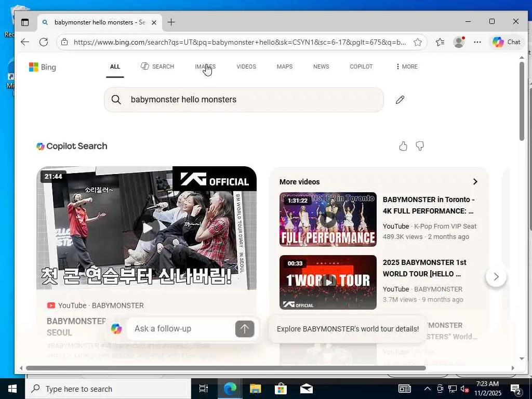Switch to the COPILOT tab
Screen dimensions: 532x399
coord(361,66)
